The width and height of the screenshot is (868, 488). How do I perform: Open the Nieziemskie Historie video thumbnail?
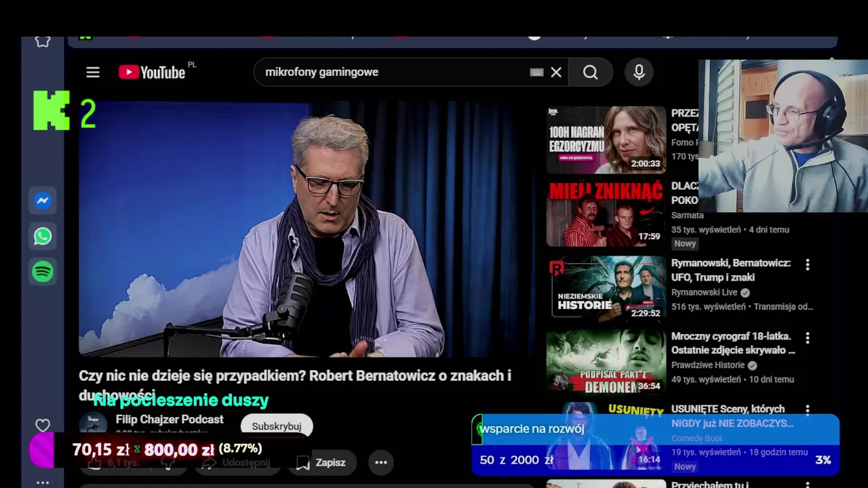coord(606,287)
